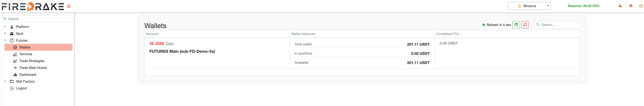Open settings via the gear icon

pos(631,6)
